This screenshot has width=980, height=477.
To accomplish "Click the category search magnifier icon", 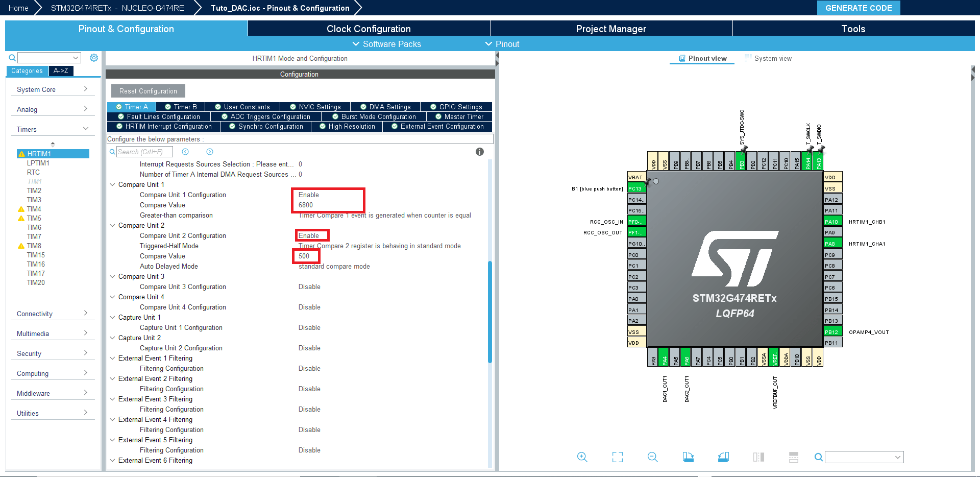I will [12, 58].
